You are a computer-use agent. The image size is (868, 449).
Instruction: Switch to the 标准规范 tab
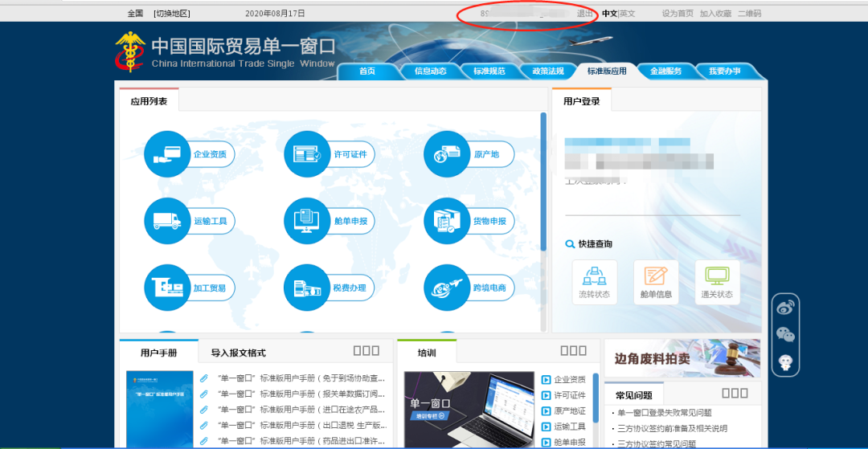click(x=489, y=71)
